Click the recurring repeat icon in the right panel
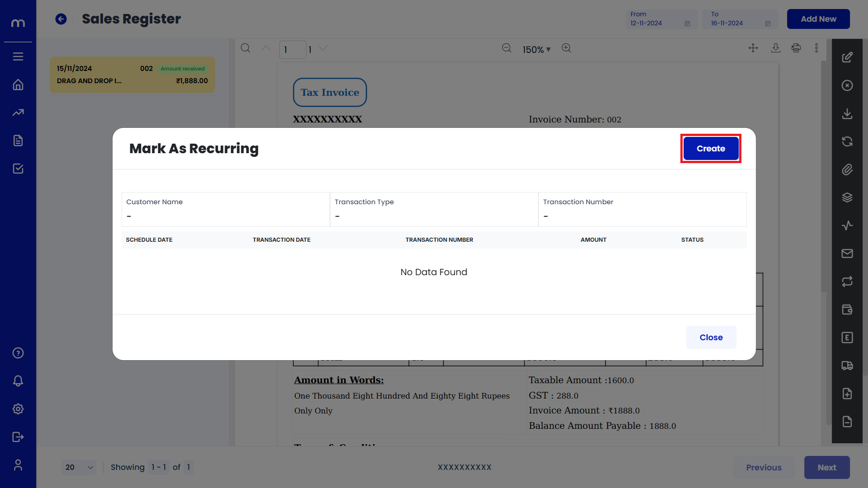Image resolution: width=868 pixels, height=488 pixels. coord(847,282)
